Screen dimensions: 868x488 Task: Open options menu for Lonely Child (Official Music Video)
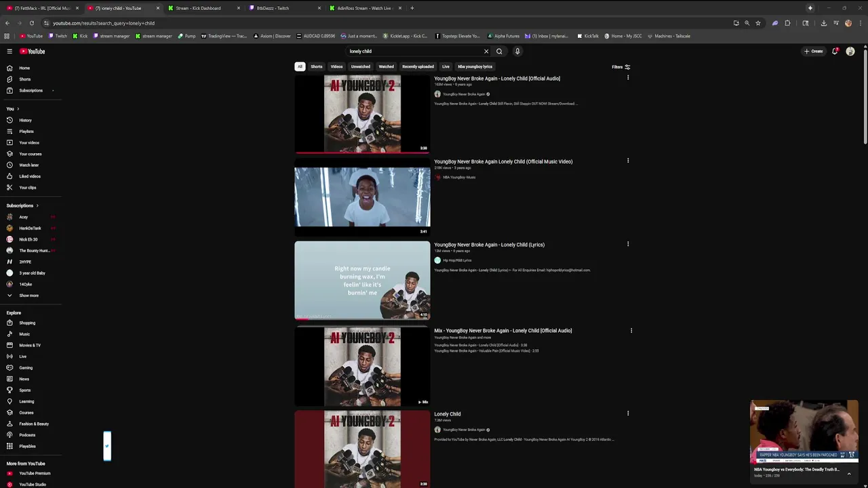(x=628, y=161)
